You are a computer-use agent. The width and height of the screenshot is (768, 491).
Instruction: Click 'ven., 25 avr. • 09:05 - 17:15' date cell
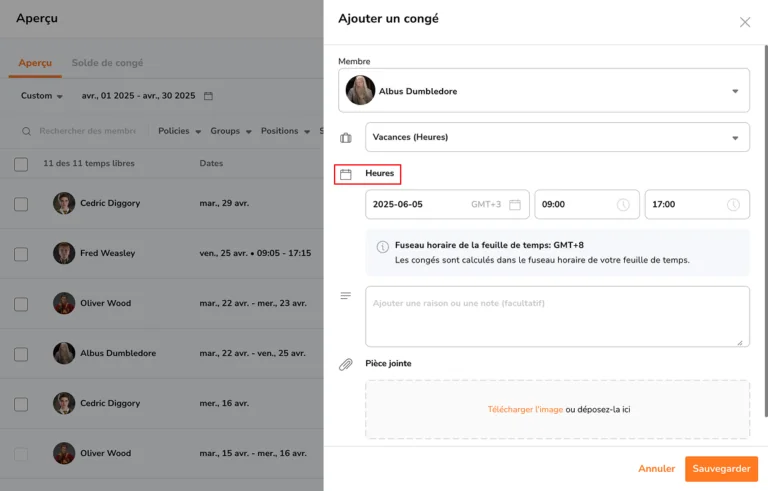click(x=255, y=253)
